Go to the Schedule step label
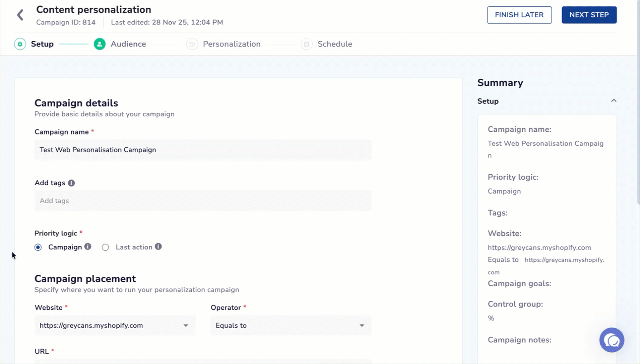This screenshot has height=364, width=640. [x=335, y=44]
